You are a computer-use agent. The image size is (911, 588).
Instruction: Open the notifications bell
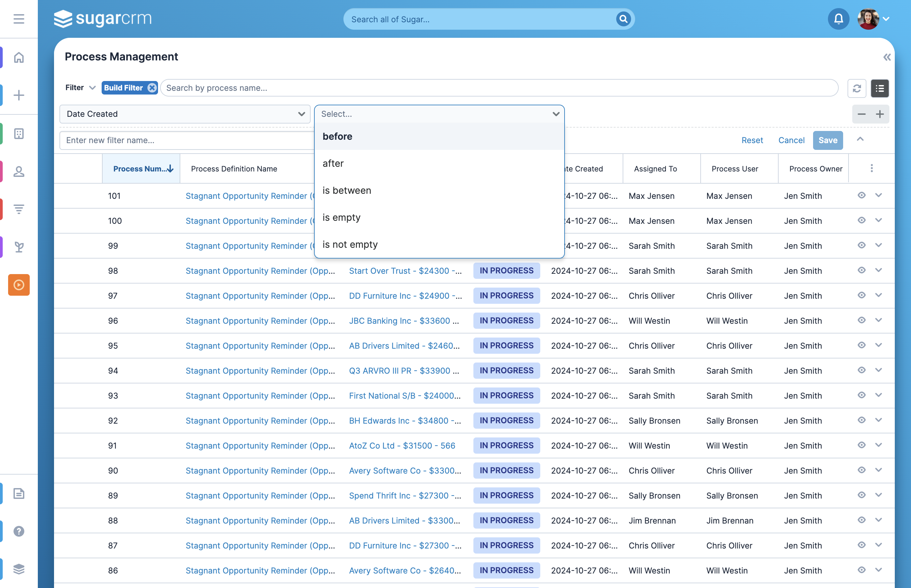coord(838,19)
